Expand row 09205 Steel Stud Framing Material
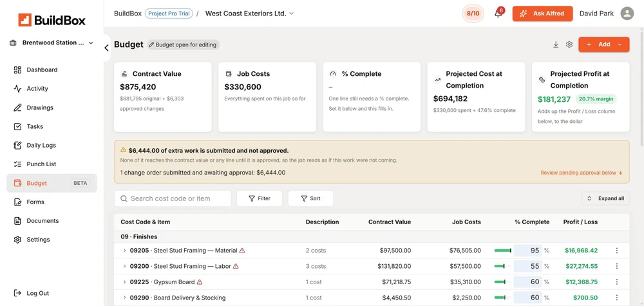This screenshot has width=644, height=306. click(124, 251)
